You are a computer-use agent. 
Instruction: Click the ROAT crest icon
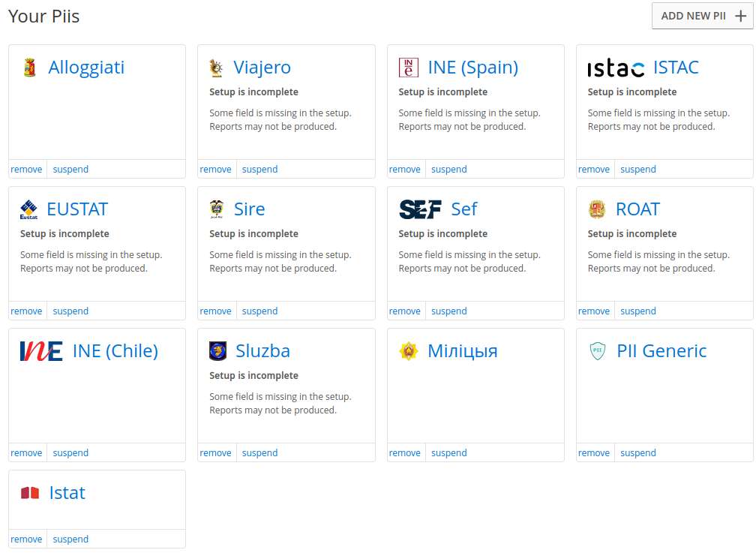click(x=597, y=209)
